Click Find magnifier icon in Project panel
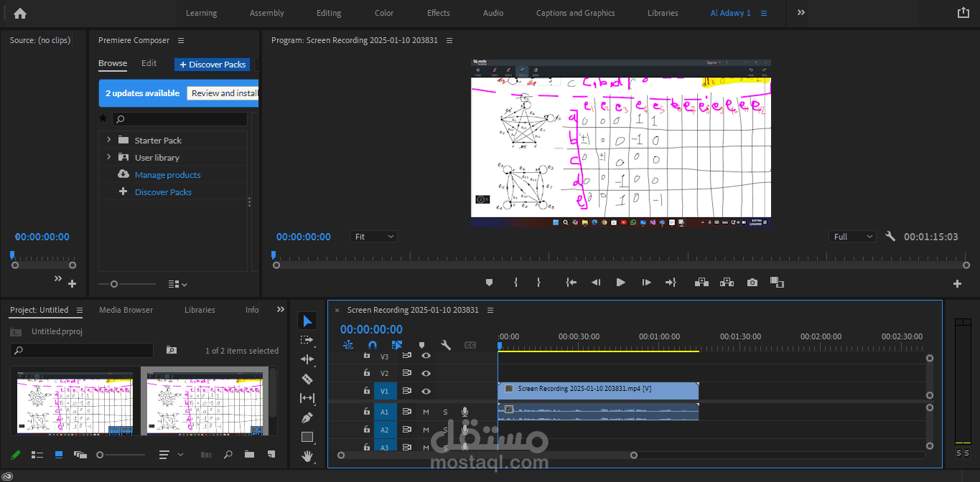The height and width of the screenshot is (482, 980). [228, 454]
